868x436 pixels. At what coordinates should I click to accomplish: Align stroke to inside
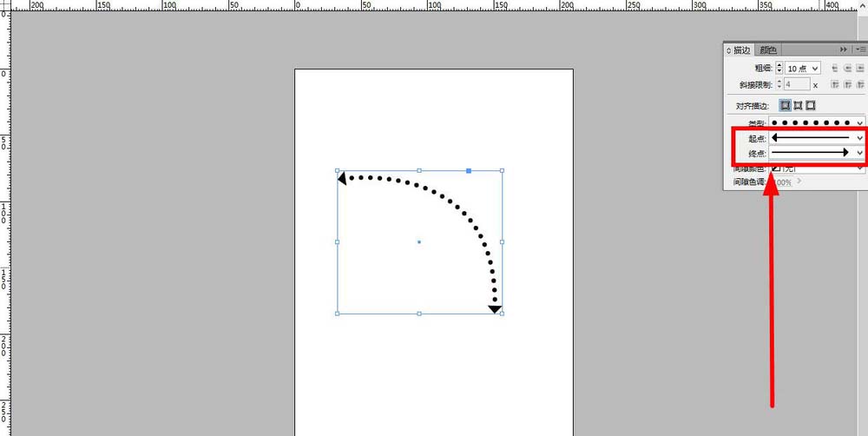(798, 105)
